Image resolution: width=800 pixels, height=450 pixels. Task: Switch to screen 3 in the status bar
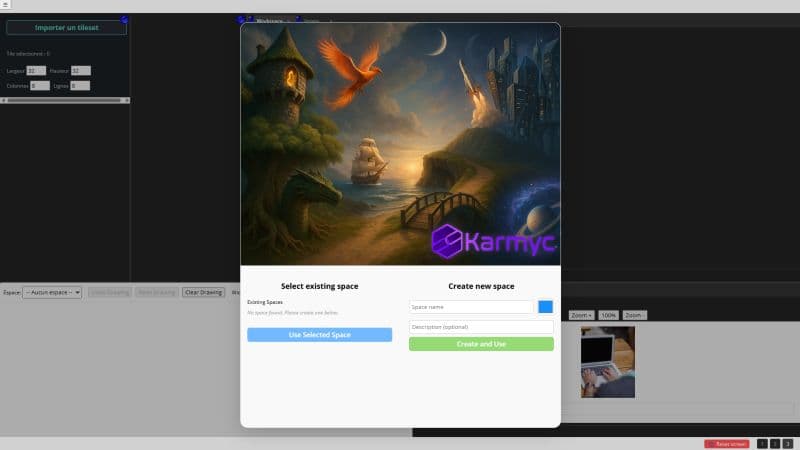coord(788,443)
